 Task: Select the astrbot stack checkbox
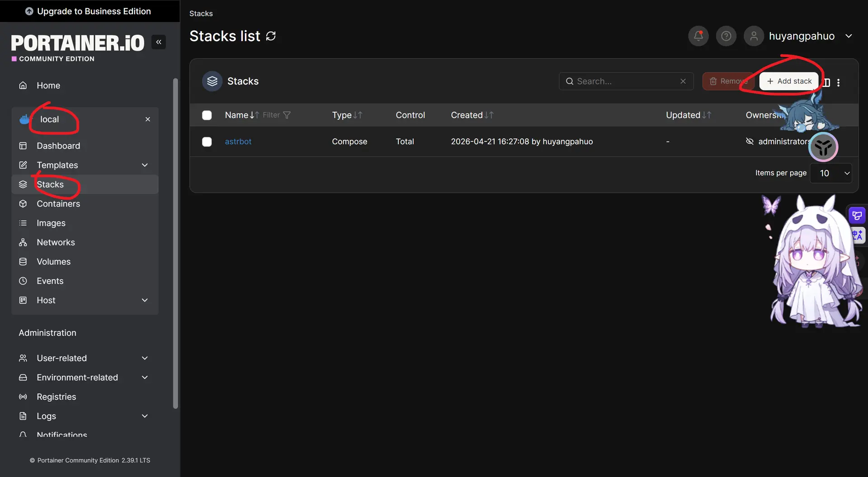[x=207, y=142]
